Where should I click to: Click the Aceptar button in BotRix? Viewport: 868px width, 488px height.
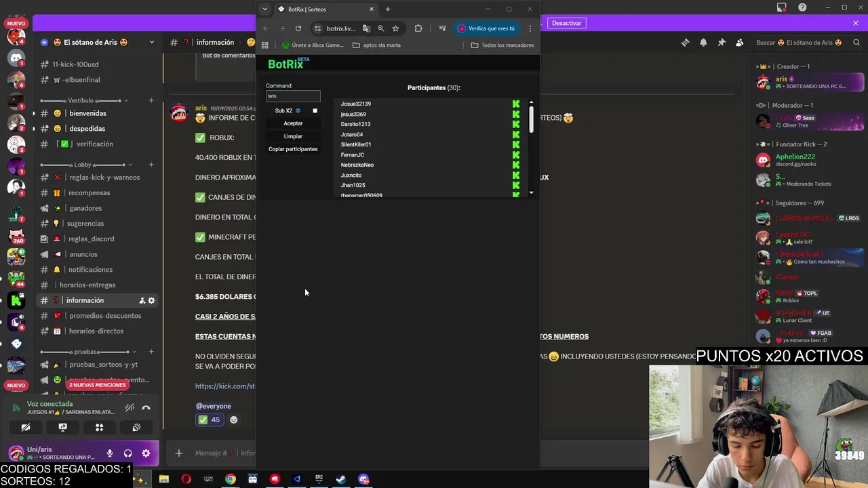coord(293,123)
